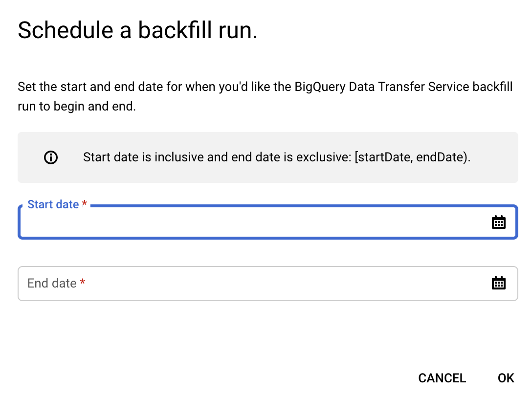
Task: Click the inclusive/exclusive date notice banner
Action: [x=267, y=157]
